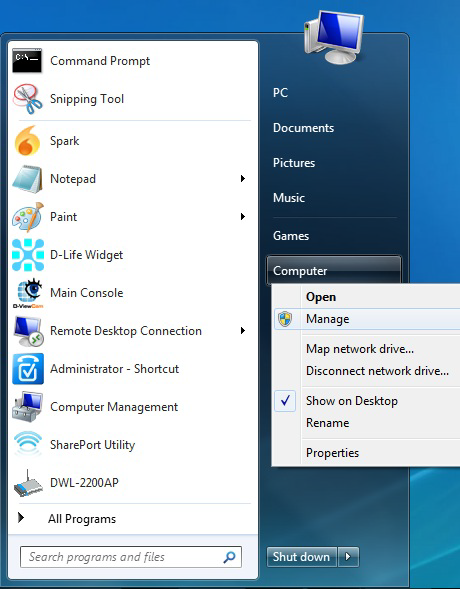Expand Remote Desktop Connection submenu arrow

pos(243,331)
